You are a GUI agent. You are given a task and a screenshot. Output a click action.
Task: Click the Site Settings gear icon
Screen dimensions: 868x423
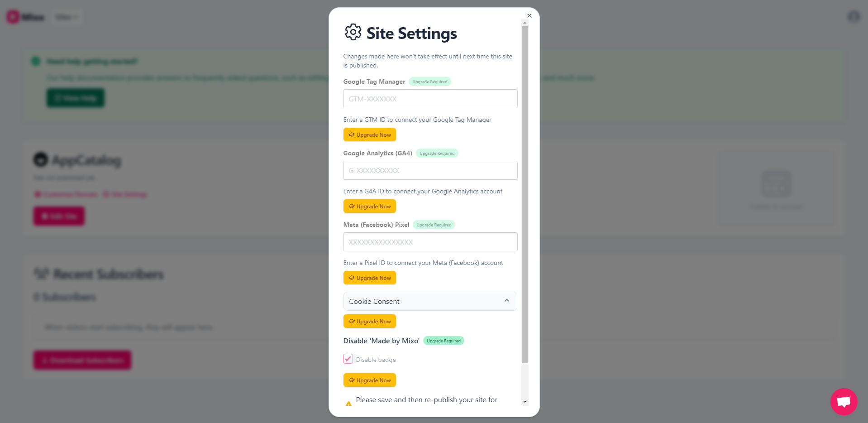353,32
